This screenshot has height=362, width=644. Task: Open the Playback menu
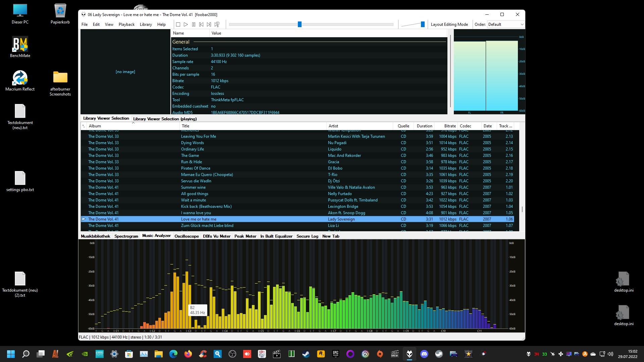[126, 24]
